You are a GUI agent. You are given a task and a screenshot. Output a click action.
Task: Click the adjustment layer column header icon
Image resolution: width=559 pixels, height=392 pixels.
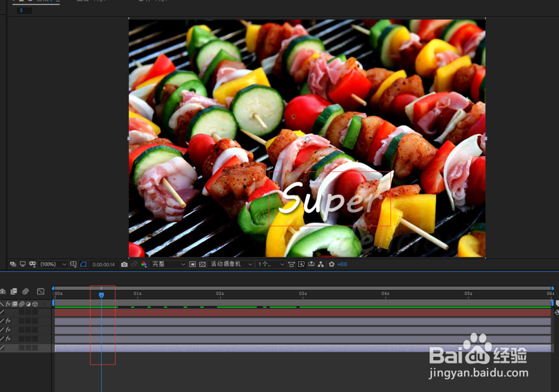coord(28,304)
